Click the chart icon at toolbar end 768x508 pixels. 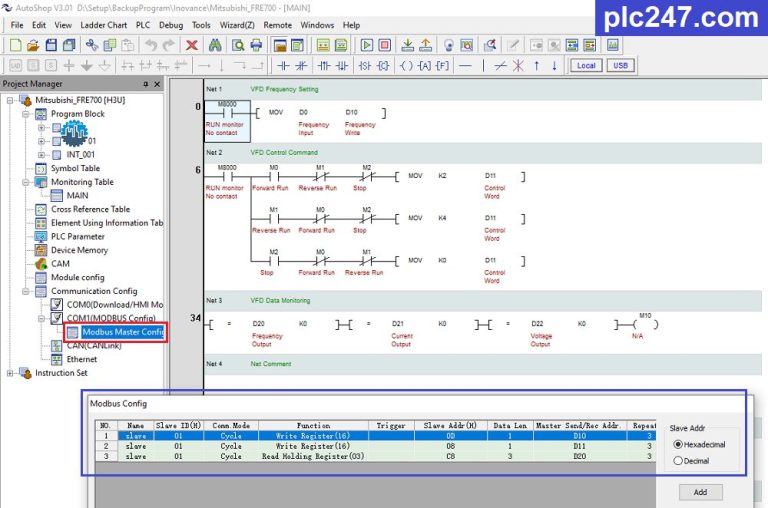pos(613,45)
